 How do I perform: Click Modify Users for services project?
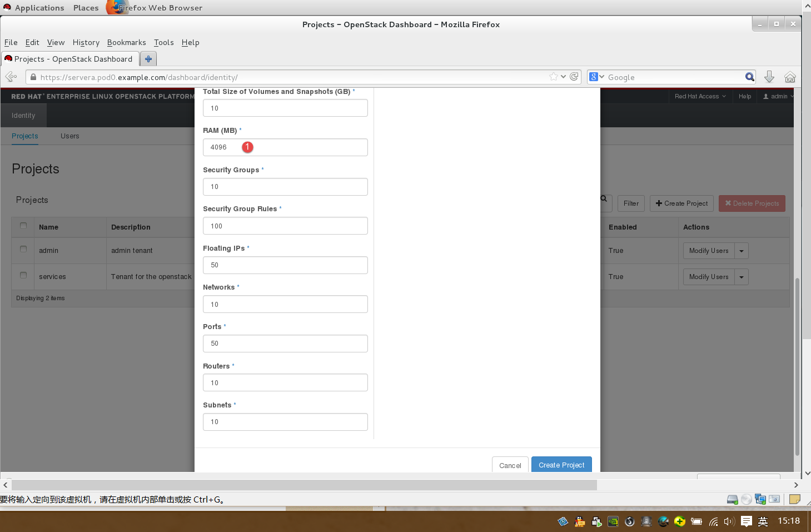pyautogui.click(x=709, y=277)
